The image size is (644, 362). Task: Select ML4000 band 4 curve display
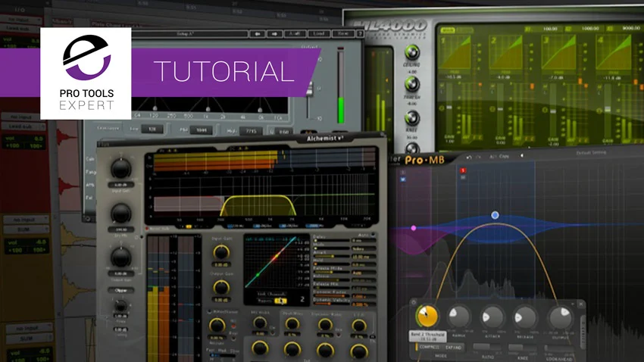614,52
